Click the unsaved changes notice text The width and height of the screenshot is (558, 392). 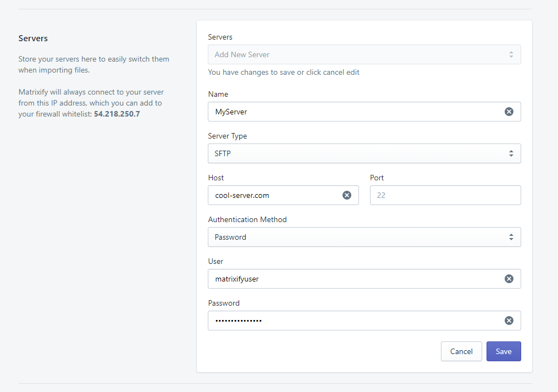point(283,72)
